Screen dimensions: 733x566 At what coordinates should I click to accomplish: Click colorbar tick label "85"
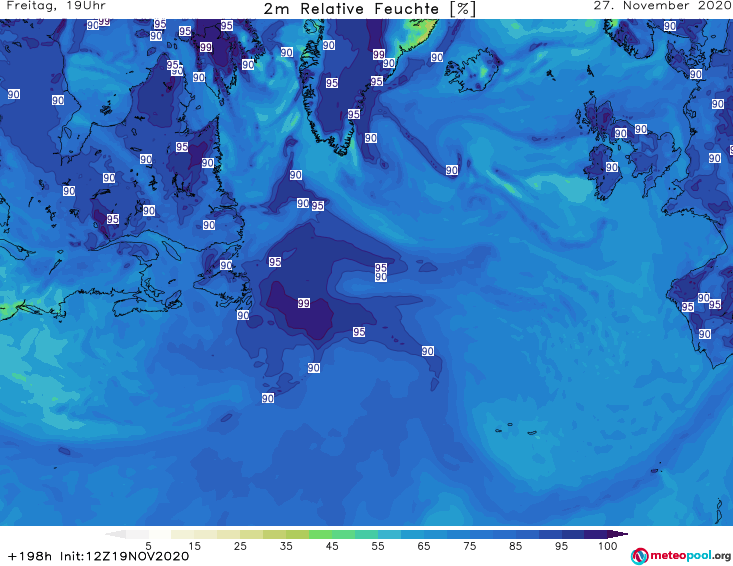click(516, 546)
